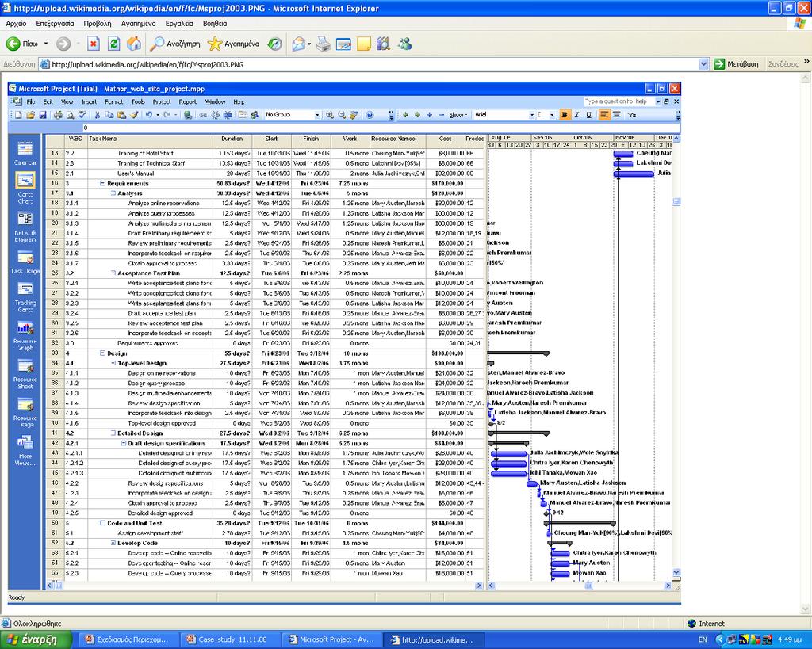Collapse the Design summary task

(102, 353)
